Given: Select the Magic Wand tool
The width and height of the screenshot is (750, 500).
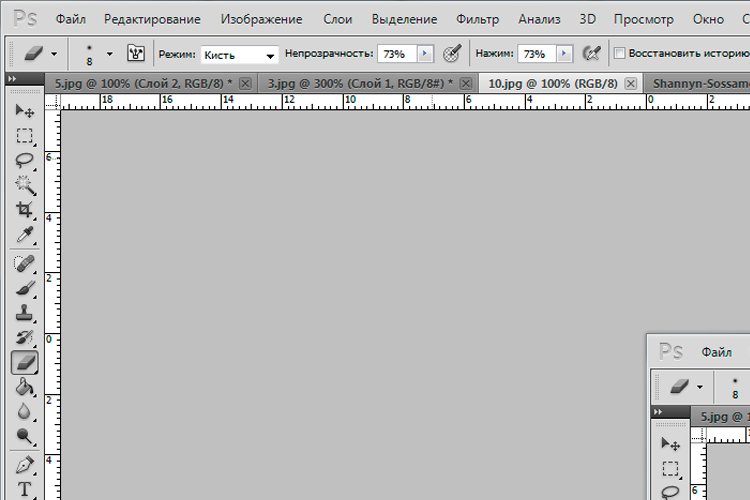Looking at the screenshot, I should pos(24,185).
